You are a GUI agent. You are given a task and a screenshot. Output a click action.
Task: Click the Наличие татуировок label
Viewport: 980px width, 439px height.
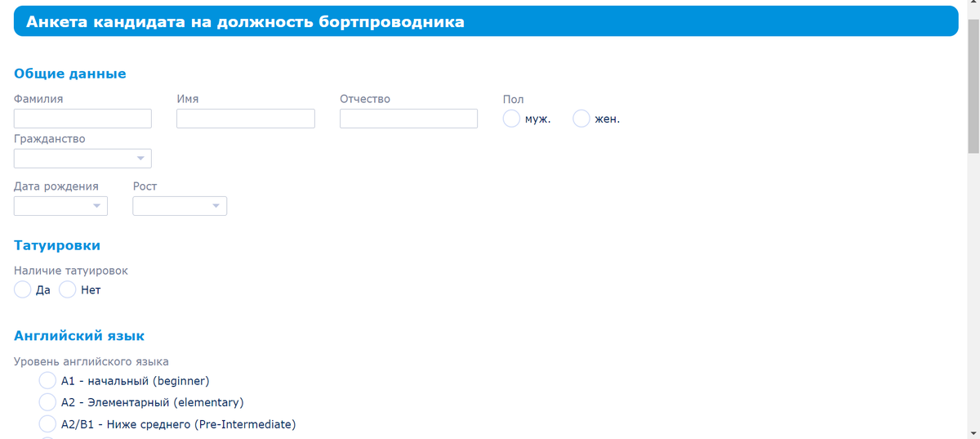(x=71, y=271)
